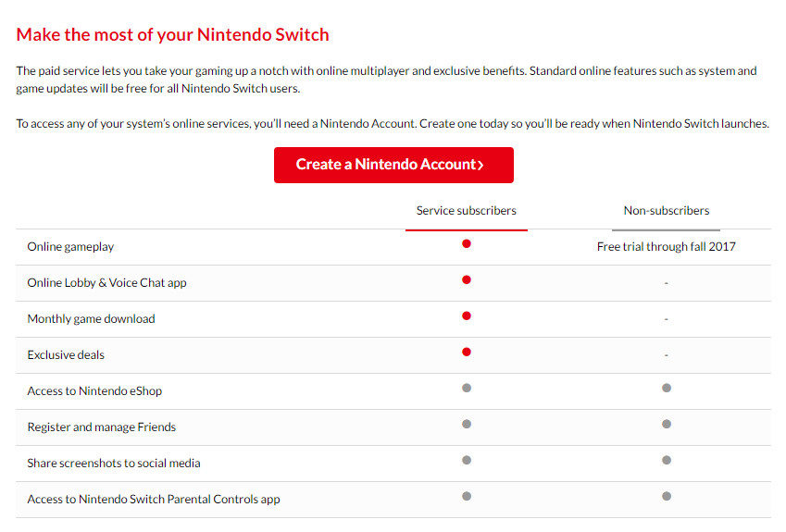Click the Free trial through fall 2017 text
Screen dimensions: 786x532
667,247
